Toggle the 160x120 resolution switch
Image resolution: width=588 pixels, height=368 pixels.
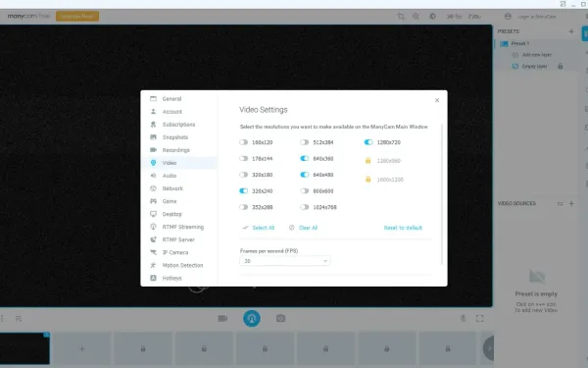[x=244, y=142]
